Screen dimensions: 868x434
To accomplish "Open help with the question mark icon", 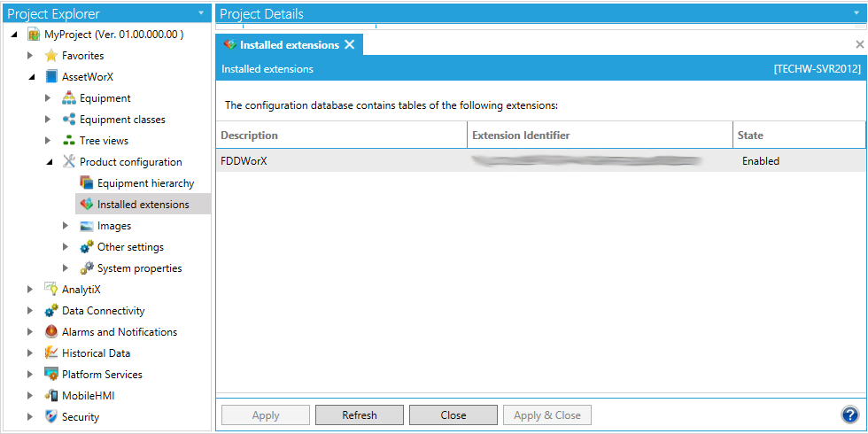I will coord(849,415).
